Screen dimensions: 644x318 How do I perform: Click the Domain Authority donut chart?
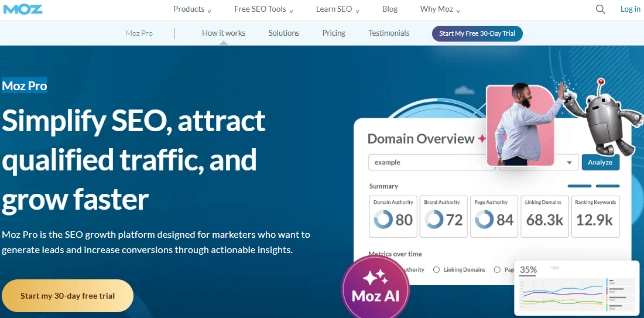click(383, 220)
